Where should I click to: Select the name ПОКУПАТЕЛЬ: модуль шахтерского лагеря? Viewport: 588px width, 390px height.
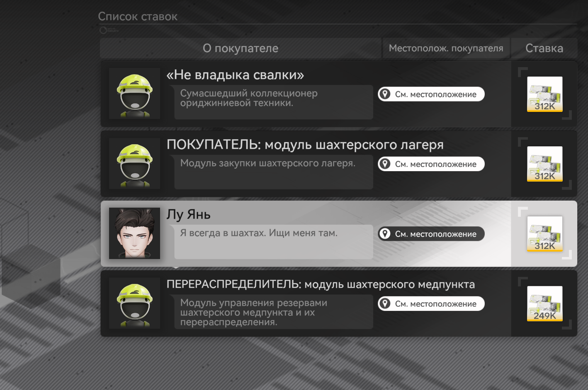305,145
